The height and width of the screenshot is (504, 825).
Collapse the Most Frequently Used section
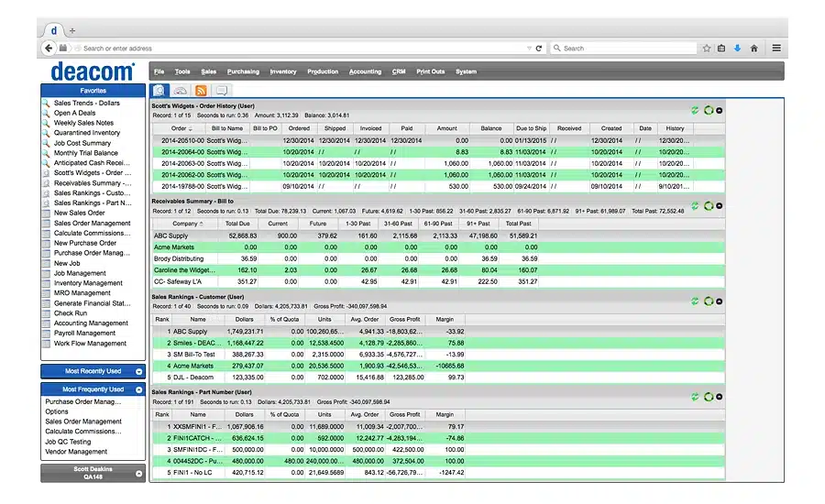[139, 389]
